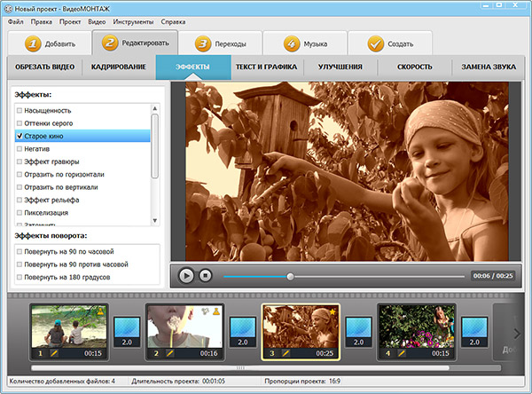The image size is (532, 394).
Task: Open the Инструменты menu
Action: point(133,21)
